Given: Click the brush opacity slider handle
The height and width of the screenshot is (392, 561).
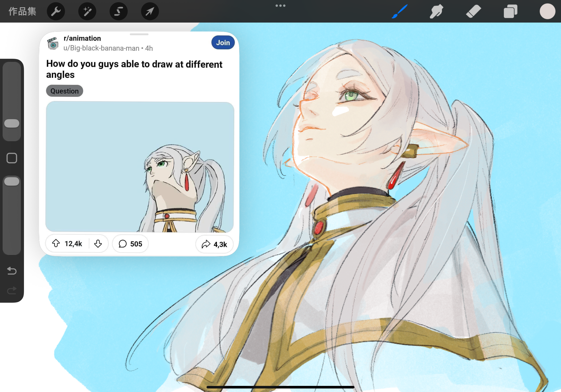Looking at the screenshot, I should pyautogui.click(x=12, y=181).
